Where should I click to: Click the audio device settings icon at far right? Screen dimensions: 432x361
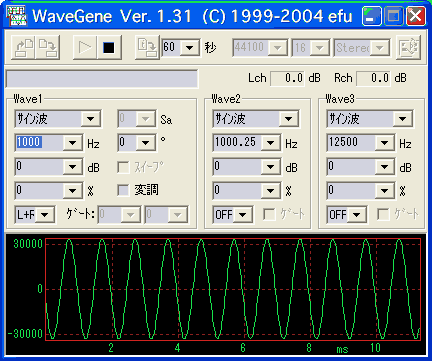point(409,47)
